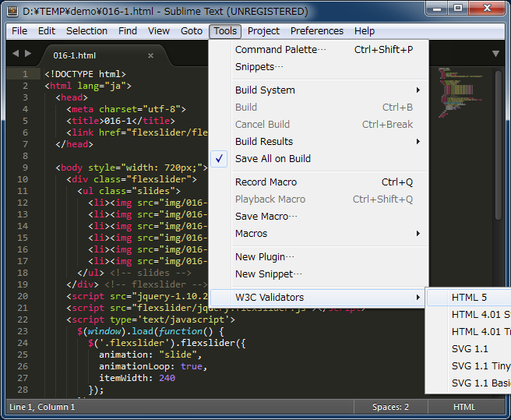The height and width of the screenshot is (420, 511).
Task: Open the File menu
Action: coord(19,31)
